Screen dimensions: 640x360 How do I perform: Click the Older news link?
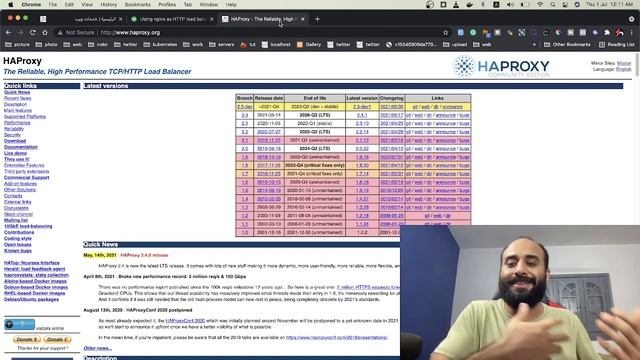pyautogui.click(x=98, y=348)
